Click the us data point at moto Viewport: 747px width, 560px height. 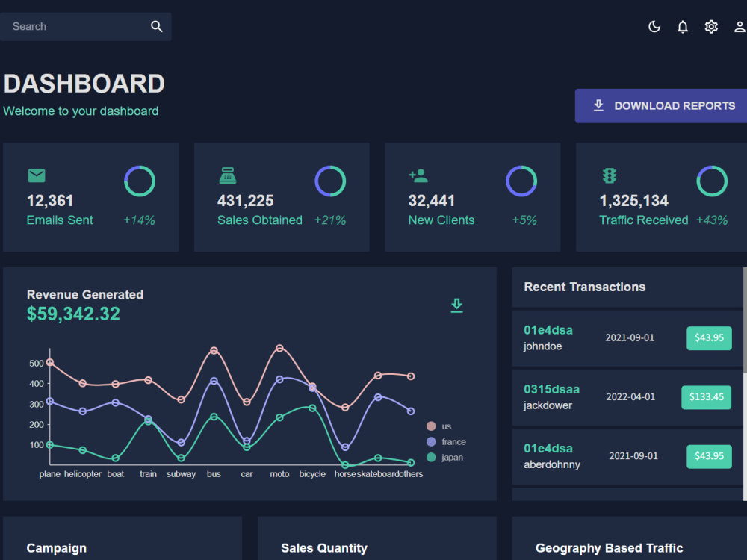point(279,348)
